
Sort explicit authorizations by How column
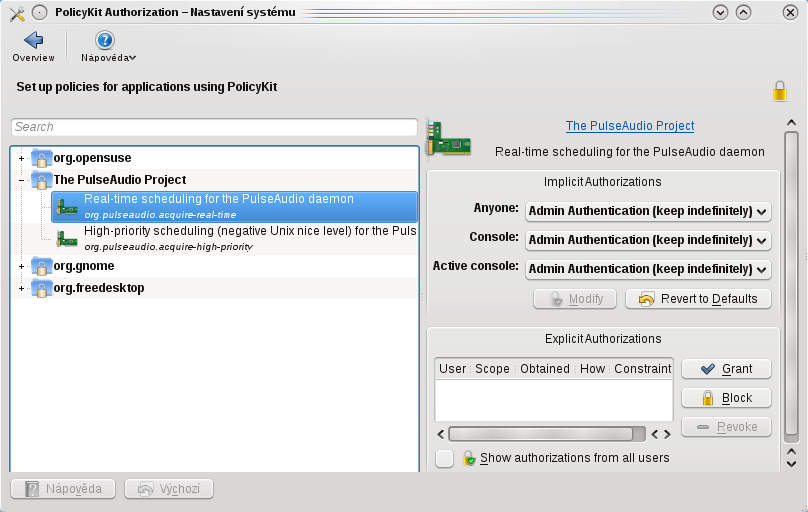click(592, 369)
